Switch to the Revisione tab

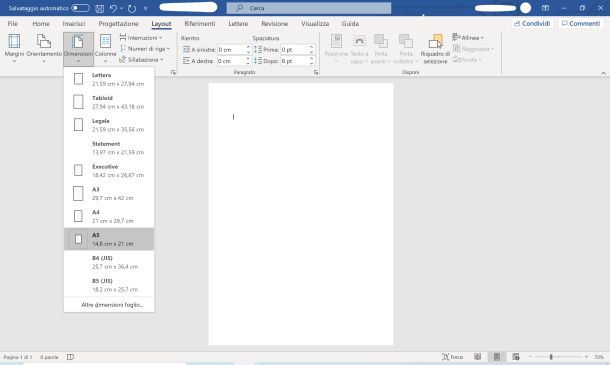tap(275, 24)
